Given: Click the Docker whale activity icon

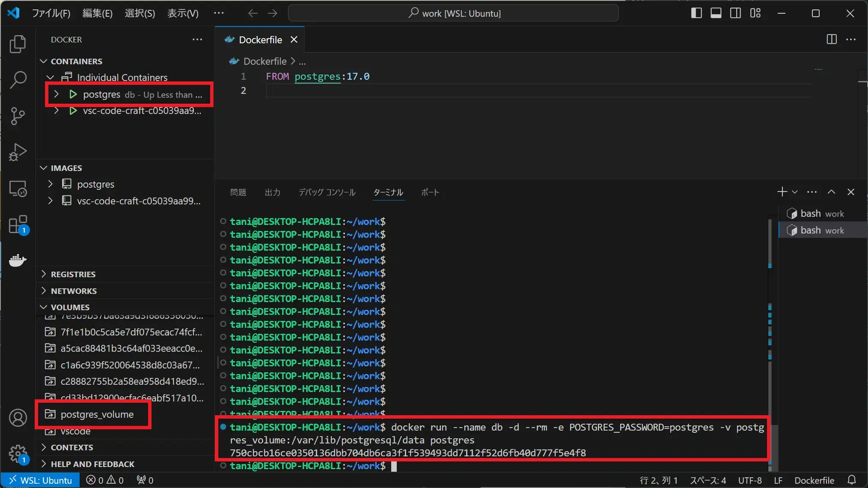Looking at the screenshot, I should click(18, 260).
